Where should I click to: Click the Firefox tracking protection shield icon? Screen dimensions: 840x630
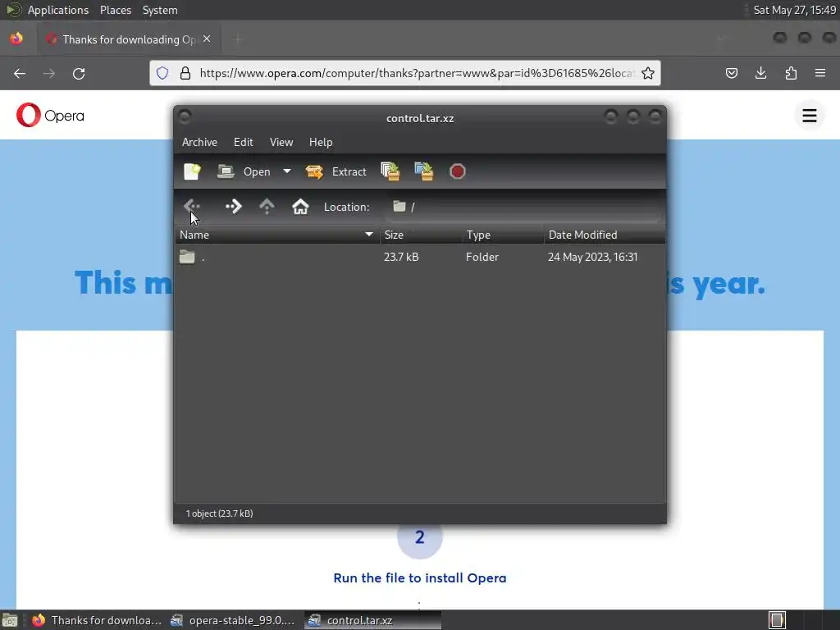pos(162,73)
